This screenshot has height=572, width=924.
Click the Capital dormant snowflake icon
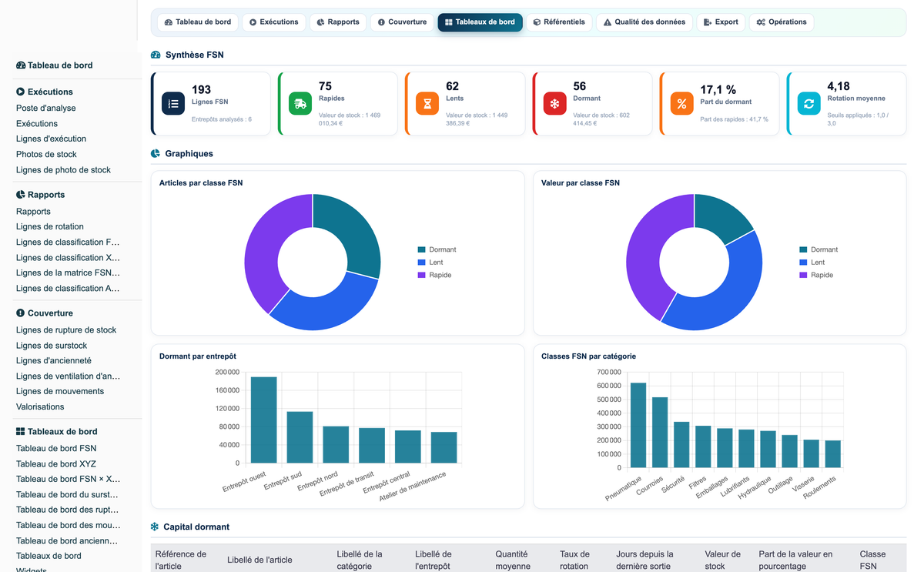[155, 527]
